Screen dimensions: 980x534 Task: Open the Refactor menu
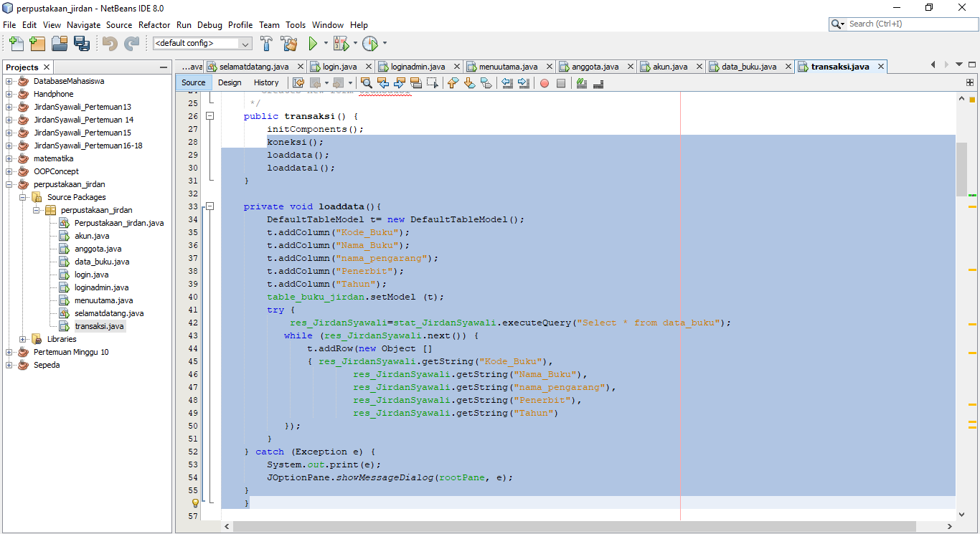click(x=154, y=24)
